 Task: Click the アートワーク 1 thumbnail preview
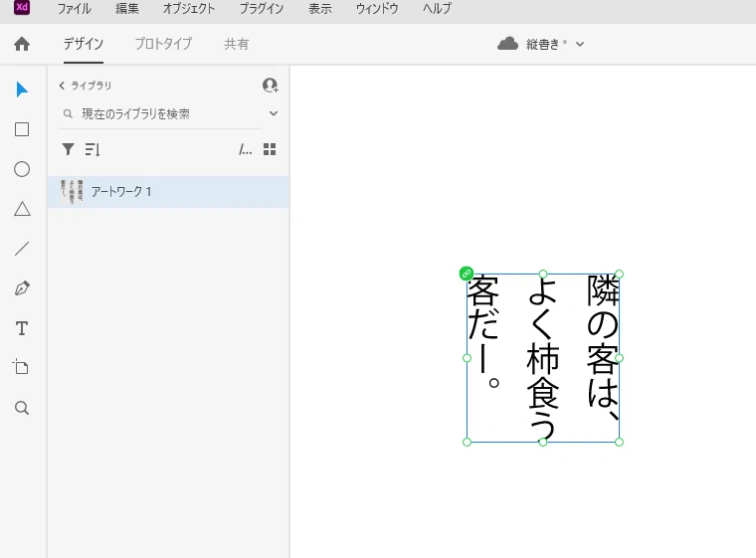[72, 191]
